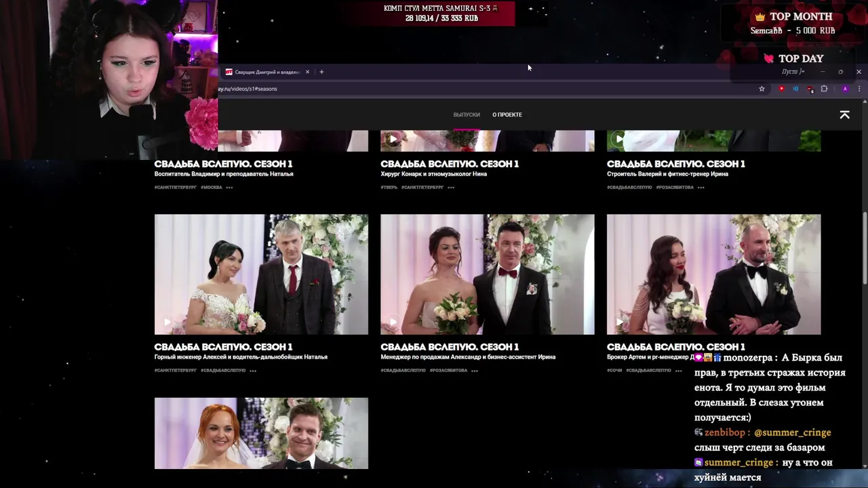The image size is (868, 488).
Task: Click #СВАДЬБАВСЛЕПУЮ tag under Строитель Валерий
Action: 629,187
